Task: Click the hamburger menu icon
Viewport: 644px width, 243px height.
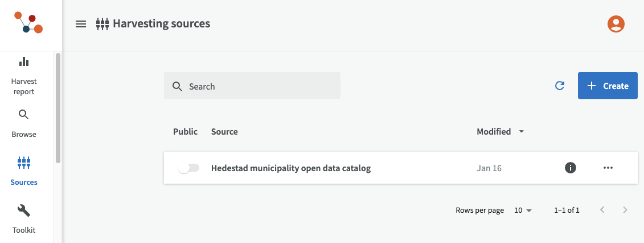Action: point(81,24)
